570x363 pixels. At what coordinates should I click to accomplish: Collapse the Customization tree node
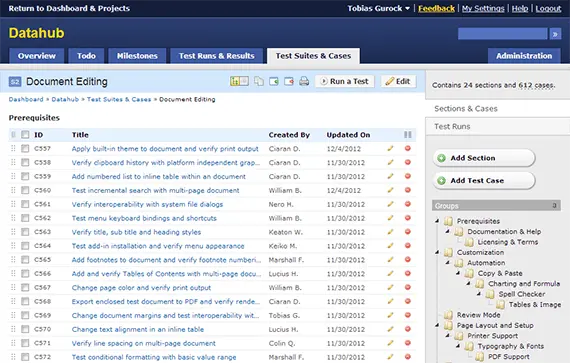coord(437,252)
